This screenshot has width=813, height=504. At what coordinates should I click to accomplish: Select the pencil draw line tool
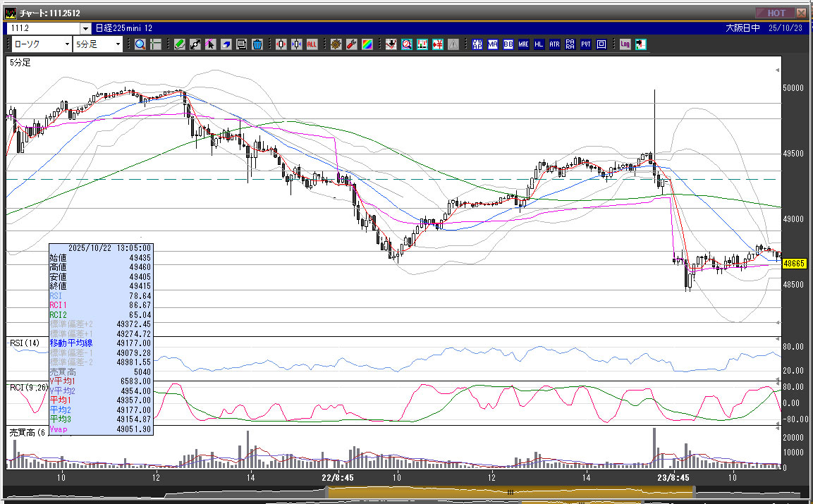pos(179,44)
